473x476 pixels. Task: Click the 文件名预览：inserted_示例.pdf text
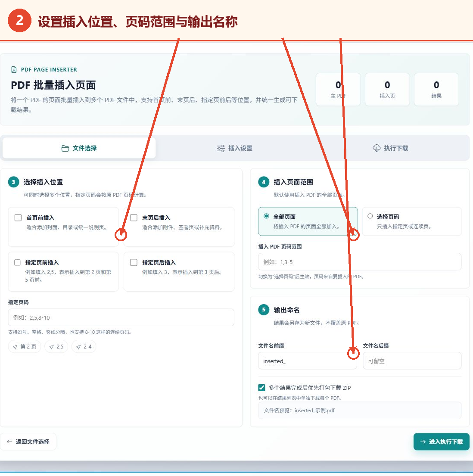click(299, 411)
